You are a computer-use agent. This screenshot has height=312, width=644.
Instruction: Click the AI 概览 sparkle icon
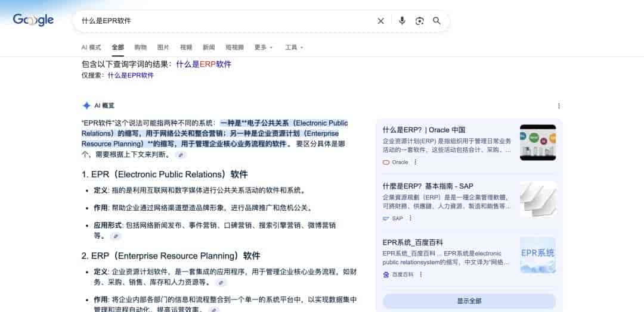(x=86, y=106)
